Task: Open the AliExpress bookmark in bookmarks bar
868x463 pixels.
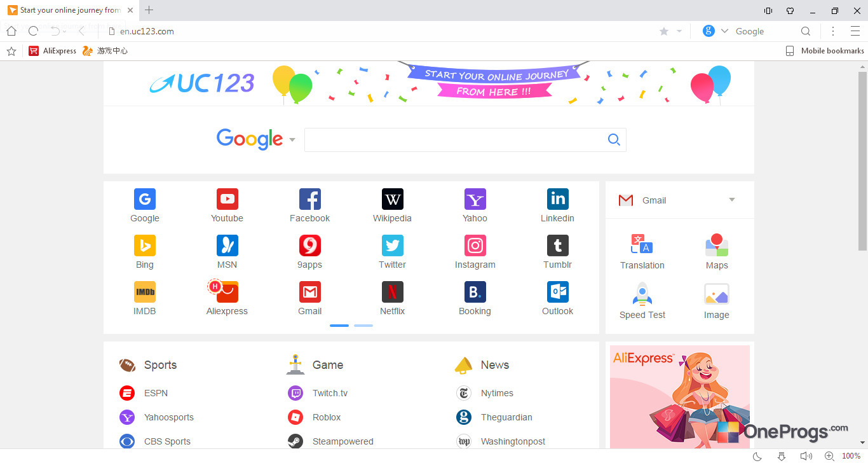Action: point(52,51)
